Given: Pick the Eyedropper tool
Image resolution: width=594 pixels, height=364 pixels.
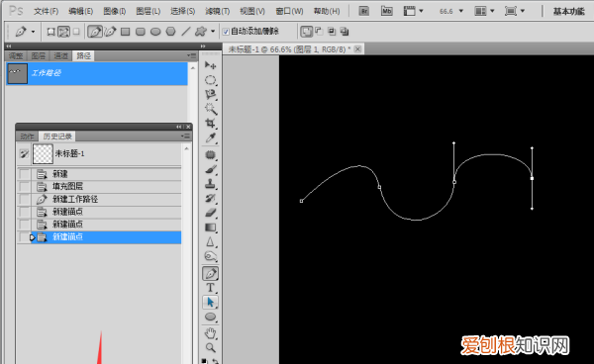Looking at the screenshot, I should [210, 137].
